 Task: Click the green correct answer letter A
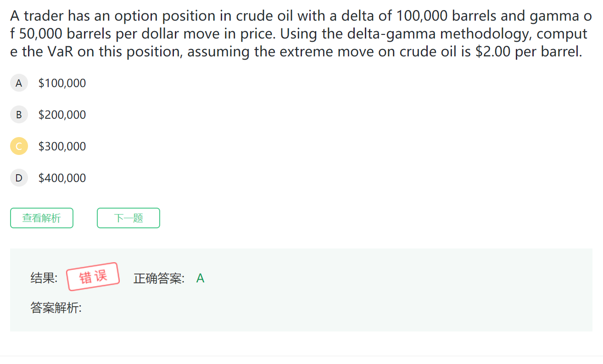(200, 278)
